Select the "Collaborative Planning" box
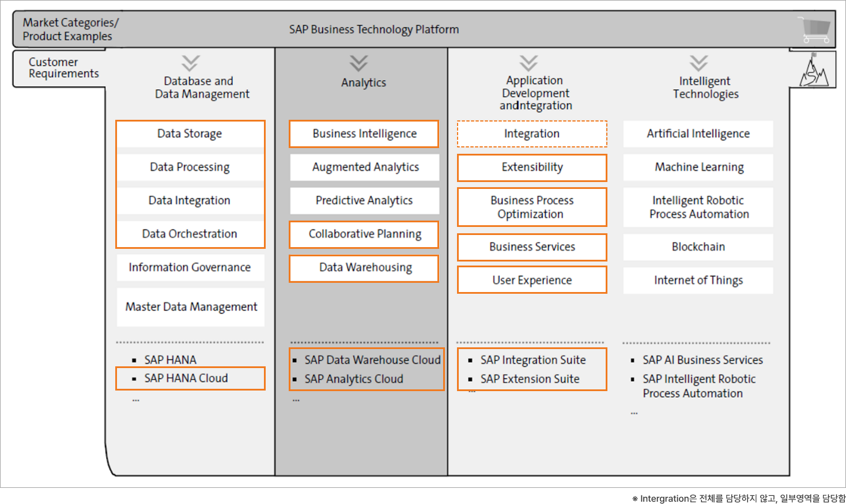 click(x=364, y=234)
